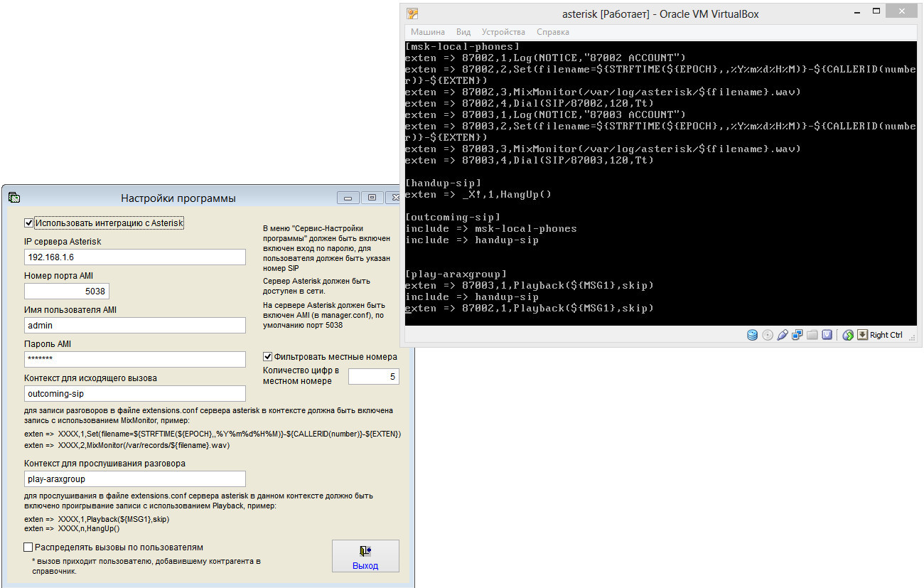Open the Справка menu
This screenshot has height=588, width=924.
(553, 32)
